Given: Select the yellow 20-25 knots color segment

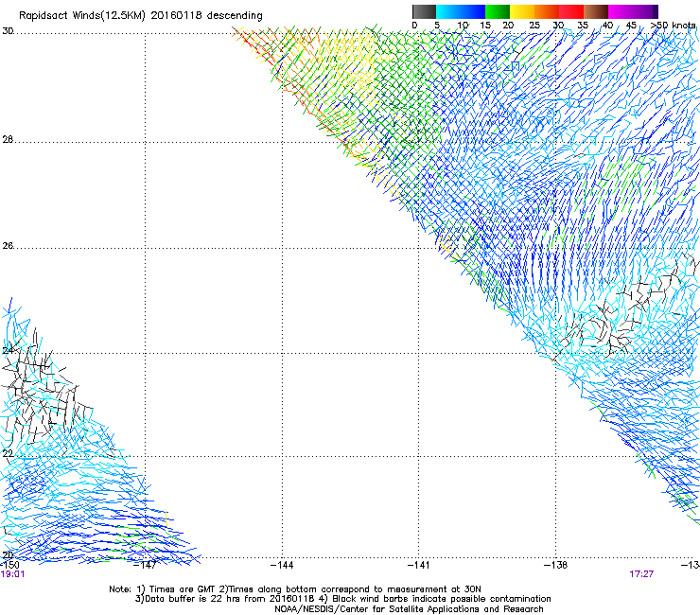Looking at the screenshot, I should [522, 11].
